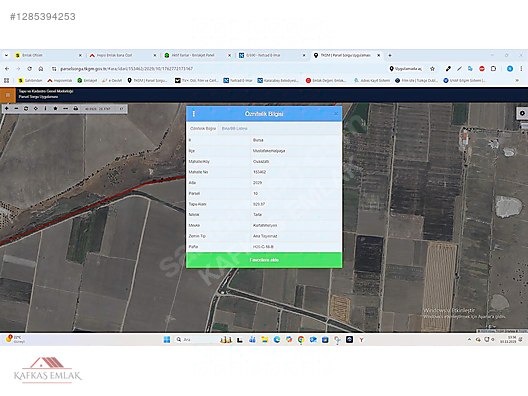Click the Pafta value H20-C-16-B
This screenshot has height=396, width=528.
(x=263, y=247)
